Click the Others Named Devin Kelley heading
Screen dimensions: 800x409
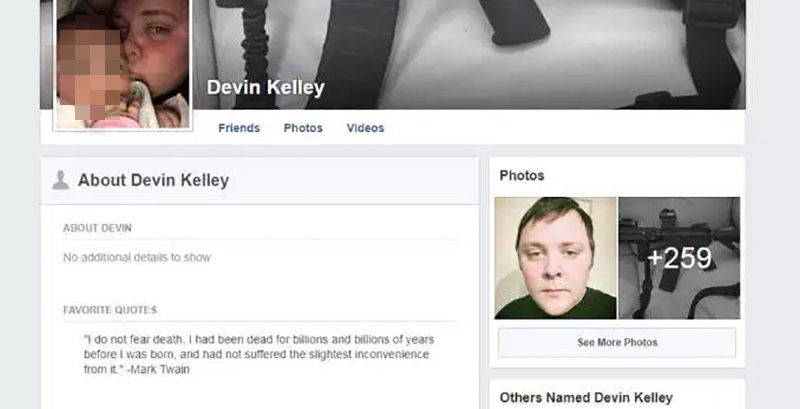coord(586,398)
